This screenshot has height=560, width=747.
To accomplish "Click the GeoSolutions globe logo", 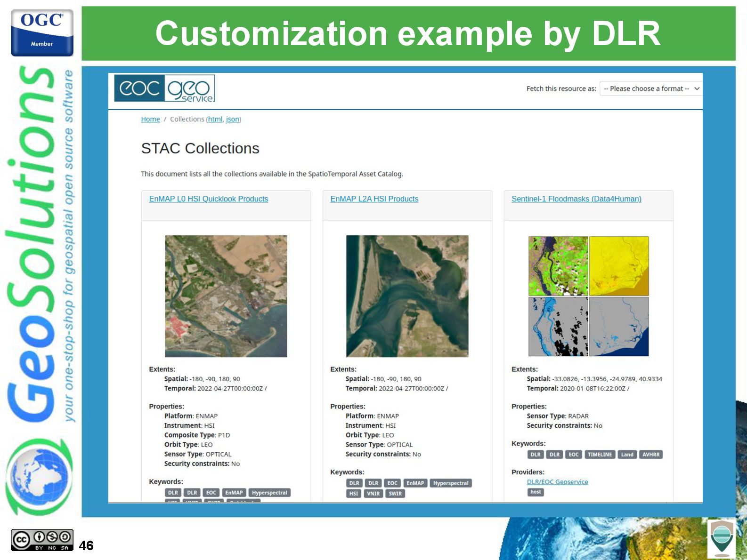I will (40, 476).
